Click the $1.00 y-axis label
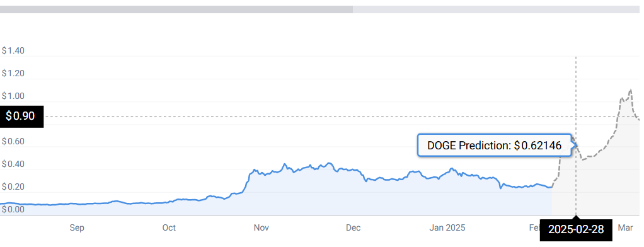 (x=13, y=96)
